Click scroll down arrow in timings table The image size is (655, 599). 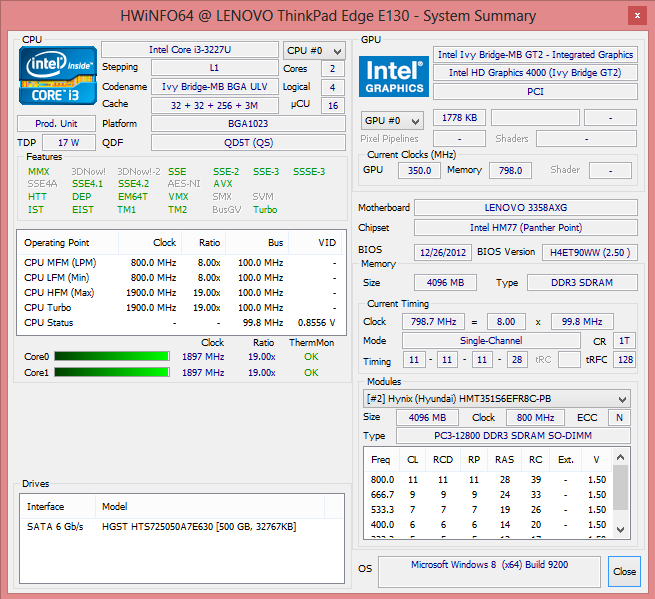[620, 530]
